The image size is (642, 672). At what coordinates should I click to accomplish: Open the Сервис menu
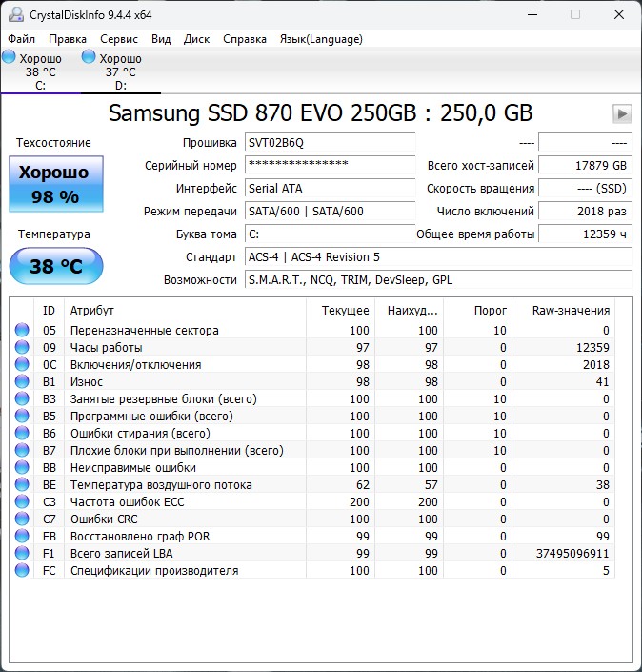pyautogui.click(x=119, y=39)
